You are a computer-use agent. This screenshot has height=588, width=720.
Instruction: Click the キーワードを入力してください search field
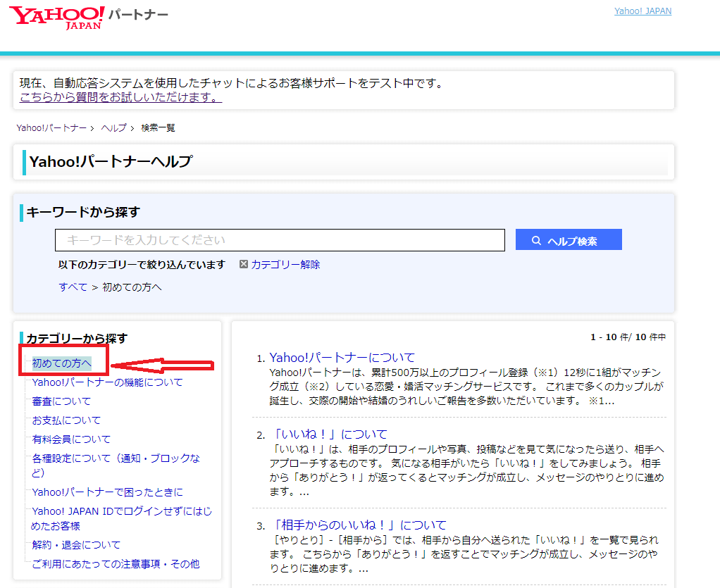[x=280, y=240]
